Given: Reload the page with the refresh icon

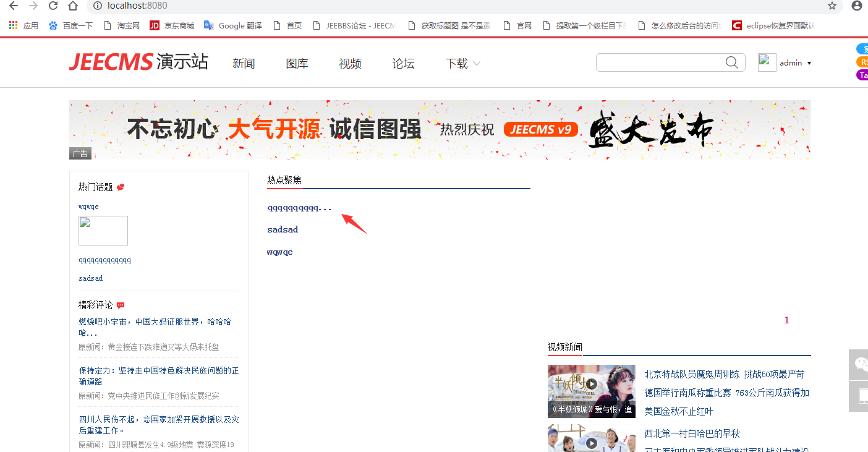Looking at the screenshot, I should click(x=53, y=6).
